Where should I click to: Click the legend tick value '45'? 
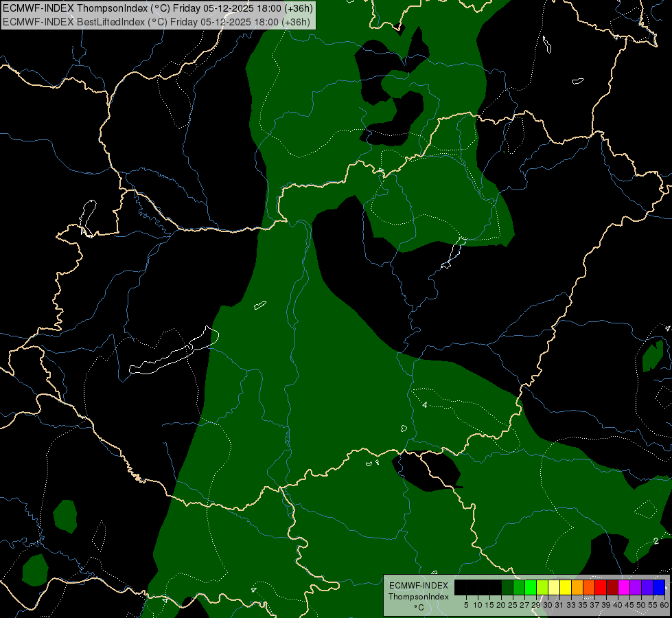point(629,605)
